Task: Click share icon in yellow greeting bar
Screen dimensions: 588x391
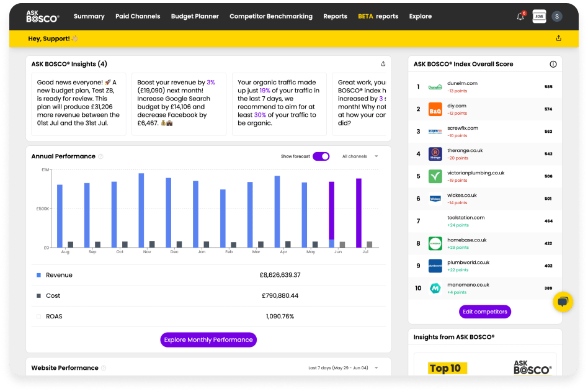Action: click(x=558, y=38)
